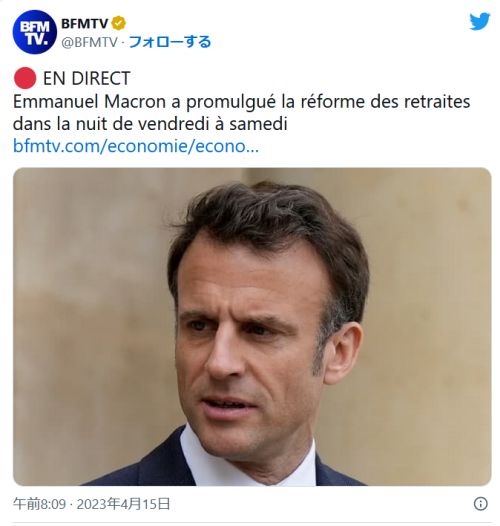Open the info circle icon
500x526 pixels.
481,504
